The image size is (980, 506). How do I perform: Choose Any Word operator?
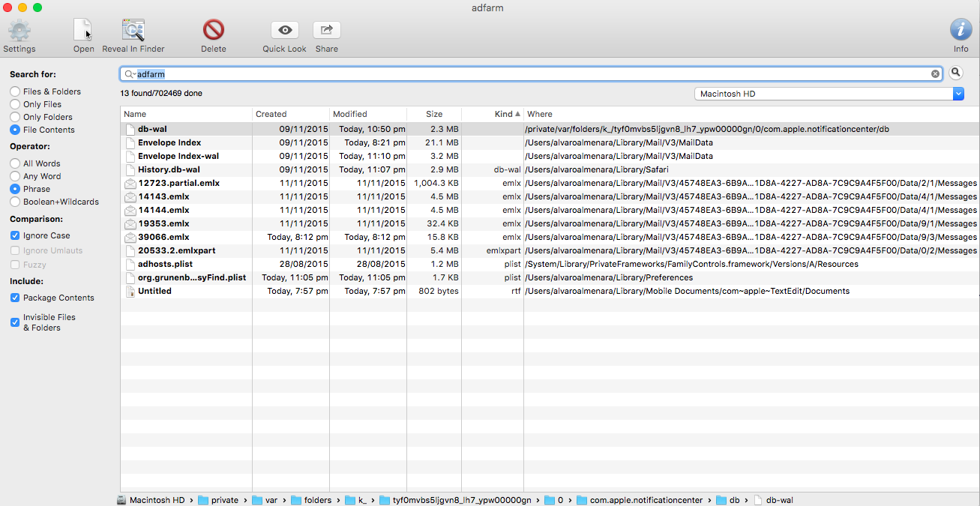point(15,176)
